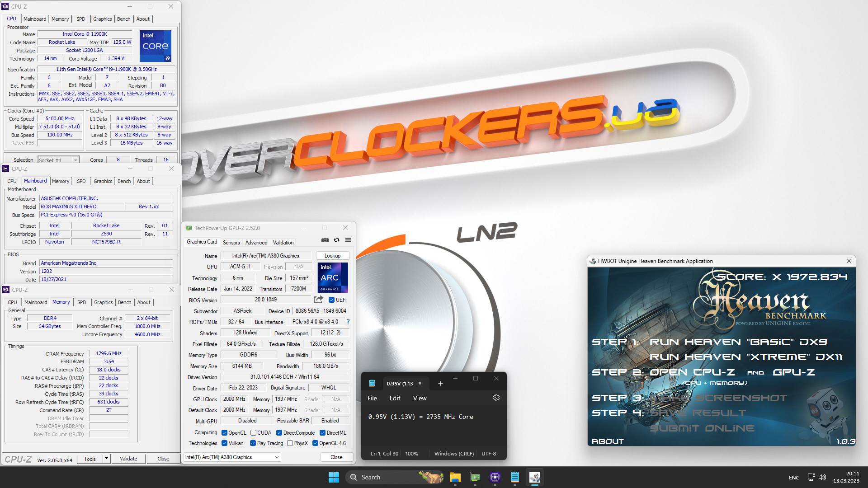The width and height of the screenshot is (868, 488).
Task: Open the SPD tab in the Memory CPU-Z window
Action: (x=81, y=302)
